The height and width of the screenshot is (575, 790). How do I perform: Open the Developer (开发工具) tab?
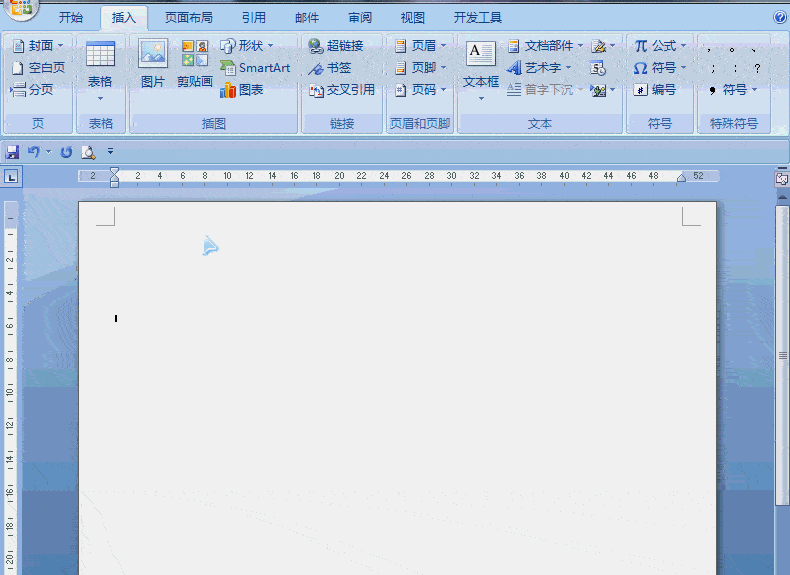[478, 18]
